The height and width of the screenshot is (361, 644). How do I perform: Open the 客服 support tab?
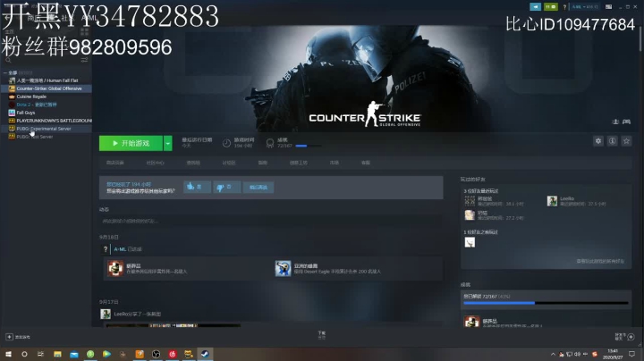[366, 163]
